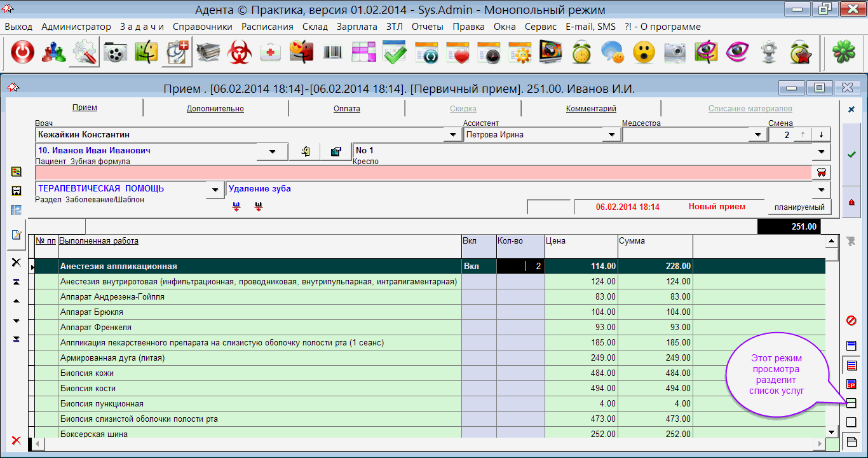868x458 pixels.
Task: Click the down arrow of vertical scrollbar
Action: point(831,432)
